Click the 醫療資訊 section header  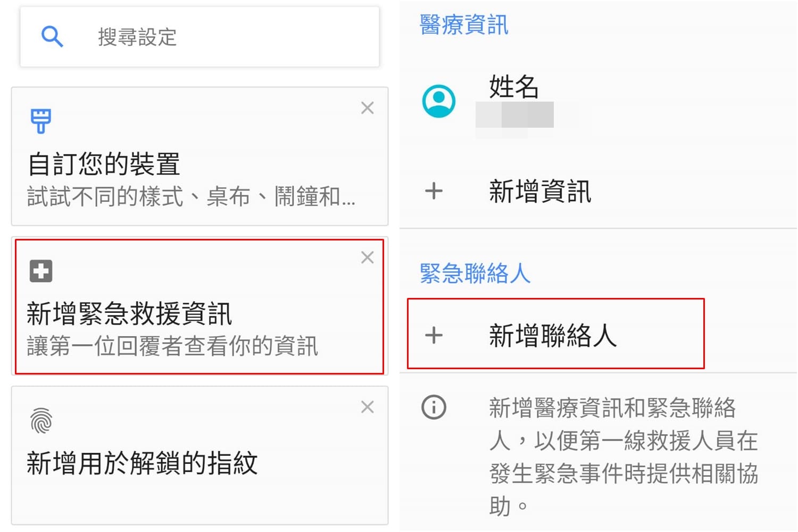point(464,24)
